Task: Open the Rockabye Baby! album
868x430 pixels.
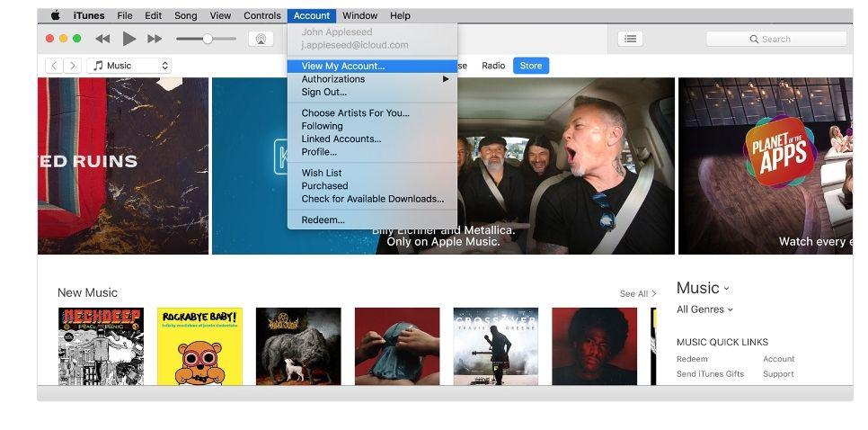Action: pos(199,346)
